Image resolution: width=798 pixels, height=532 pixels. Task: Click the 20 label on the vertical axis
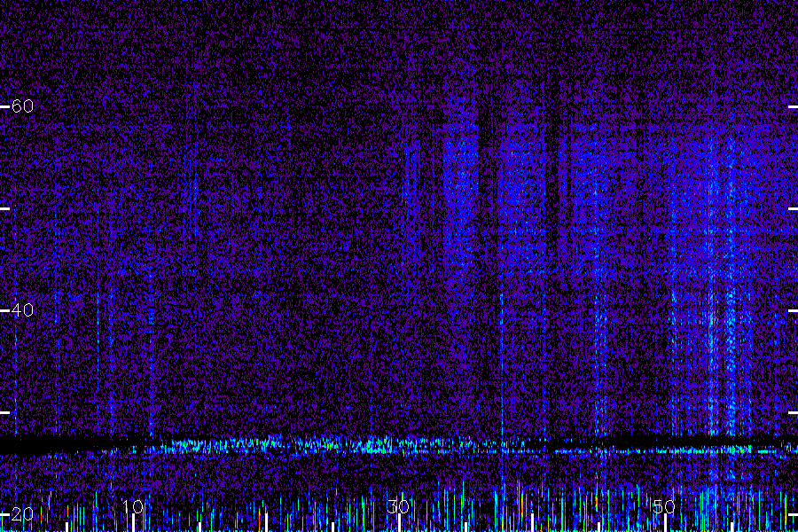22,514
